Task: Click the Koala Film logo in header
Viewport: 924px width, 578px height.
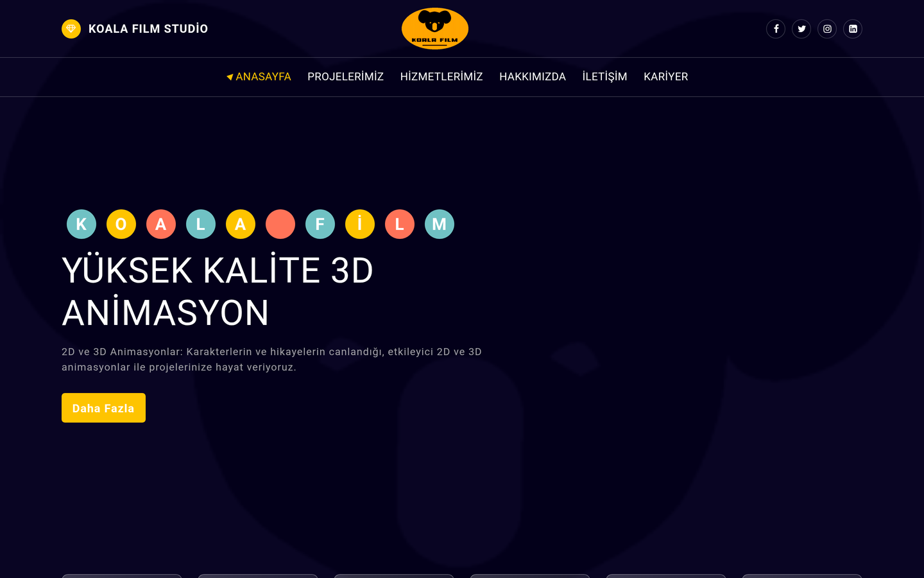Action: [x=435, y=29]
